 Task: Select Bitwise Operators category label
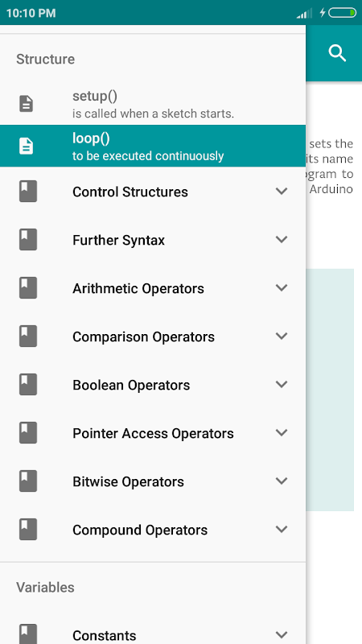pyautogui.click(x=129, y=481)
